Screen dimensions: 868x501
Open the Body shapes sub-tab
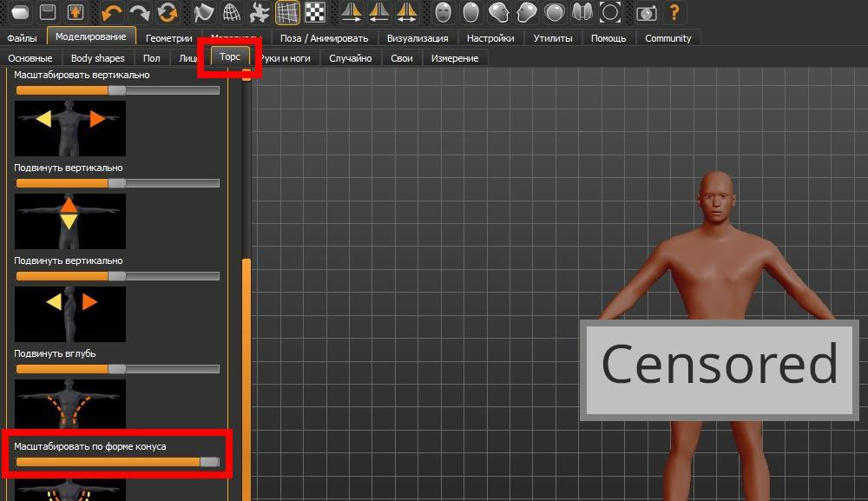tap(98, 58)
